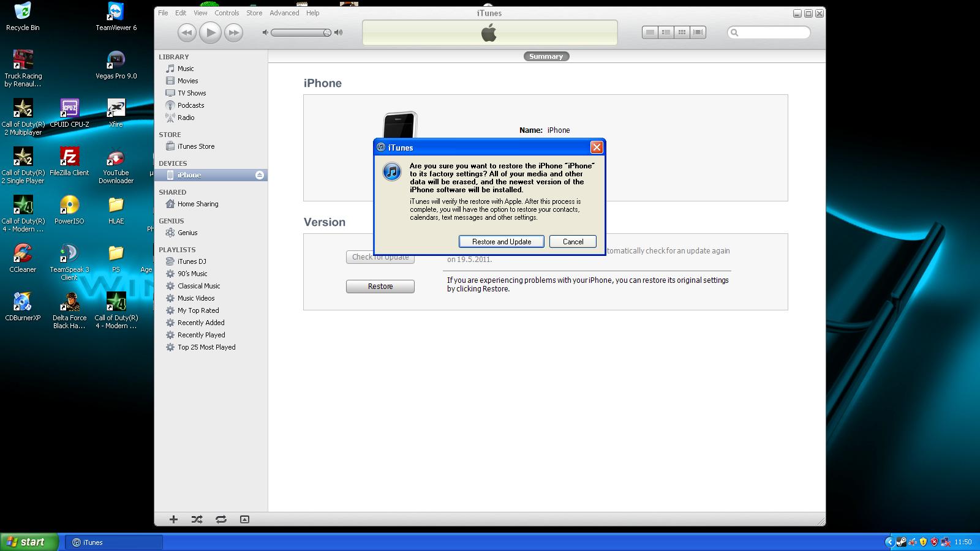980x551 pixels.
Task: Open the Advanced menu
Action: point(284,13)
